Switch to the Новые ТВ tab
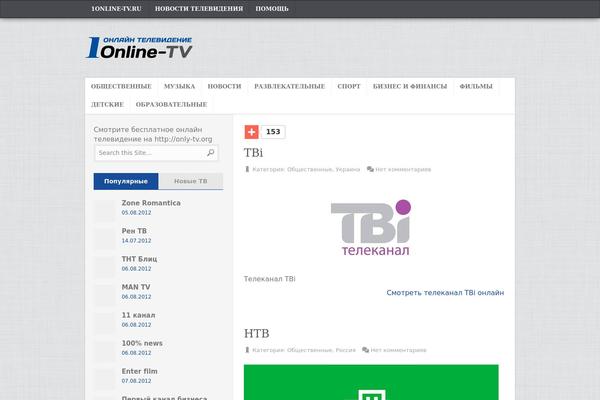Viewport: 600px width, 400px height. coord(191,181)
